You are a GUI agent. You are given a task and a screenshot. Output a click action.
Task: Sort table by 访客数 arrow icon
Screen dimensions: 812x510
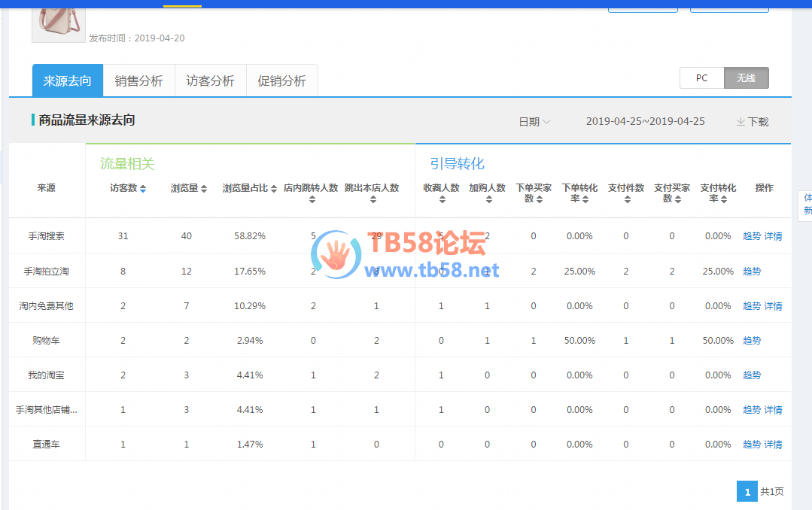pos(143,189)
